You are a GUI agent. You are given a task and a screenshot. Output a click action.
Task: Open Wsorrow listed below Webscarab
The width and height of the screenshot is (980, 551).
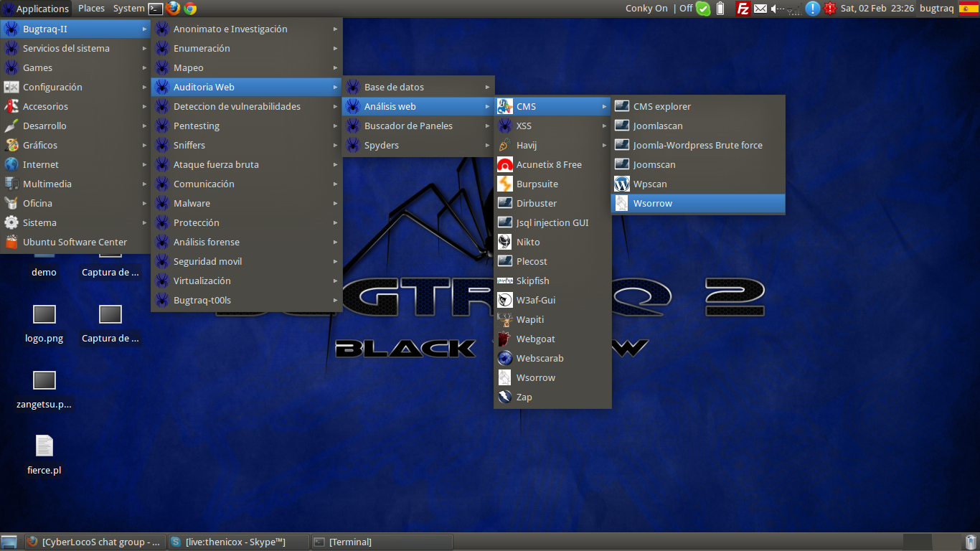pos(552,377)
